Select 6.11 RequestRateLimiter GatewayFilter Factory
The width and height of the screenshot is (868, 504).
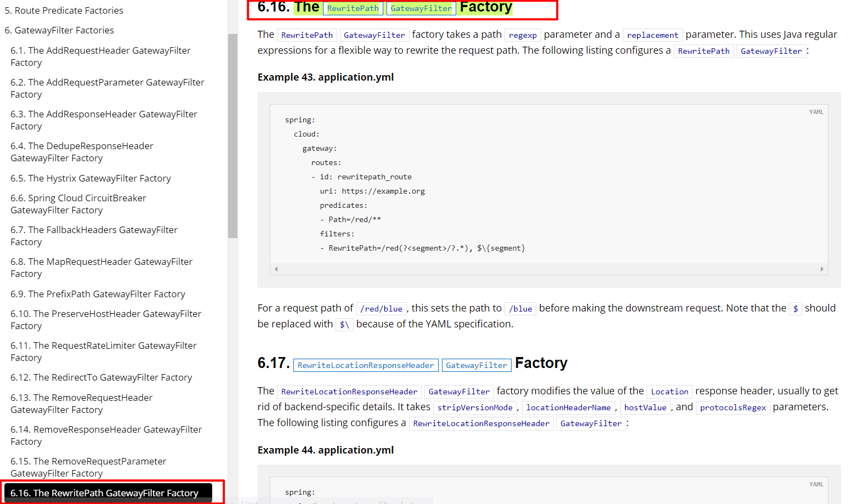103,352
